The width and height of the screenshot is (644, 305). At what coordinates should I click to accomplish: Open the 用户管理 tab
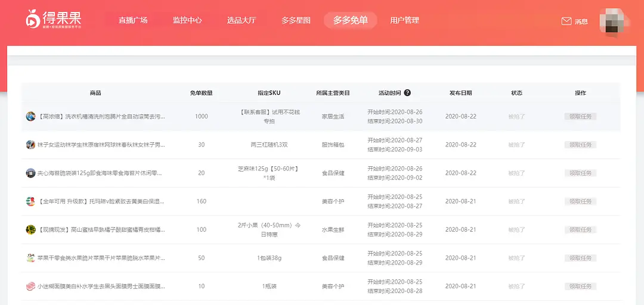404,20
